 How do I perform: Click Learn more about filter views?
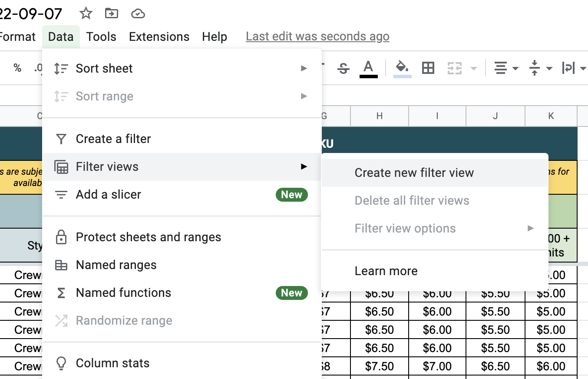pos(386,271)
